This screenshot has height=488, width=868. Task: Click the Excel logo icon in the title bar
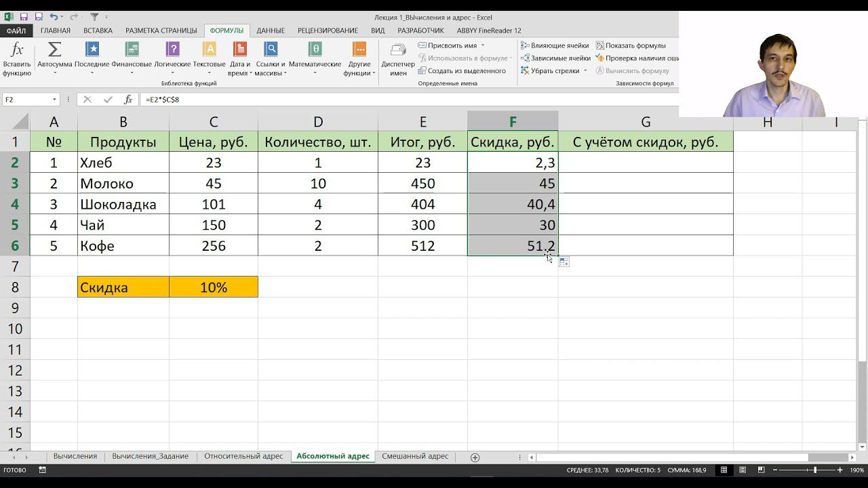coord(9,17)
